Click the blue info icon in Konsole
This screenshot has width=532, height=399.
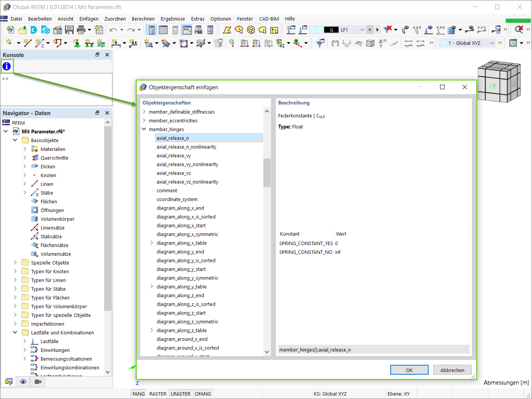[x=7, y=66]
